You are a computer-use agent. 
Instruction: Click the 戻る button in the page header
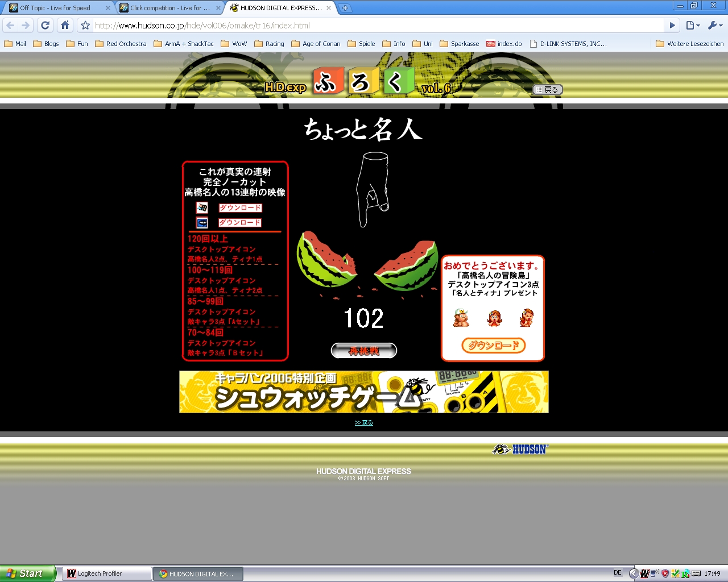tap(548, 89)
